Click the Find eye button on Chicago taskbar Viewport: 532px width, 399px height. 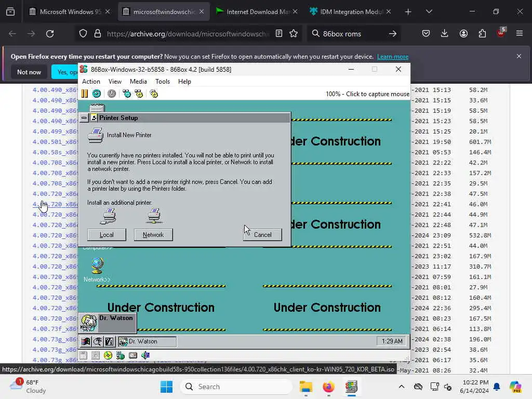(97, 341)
